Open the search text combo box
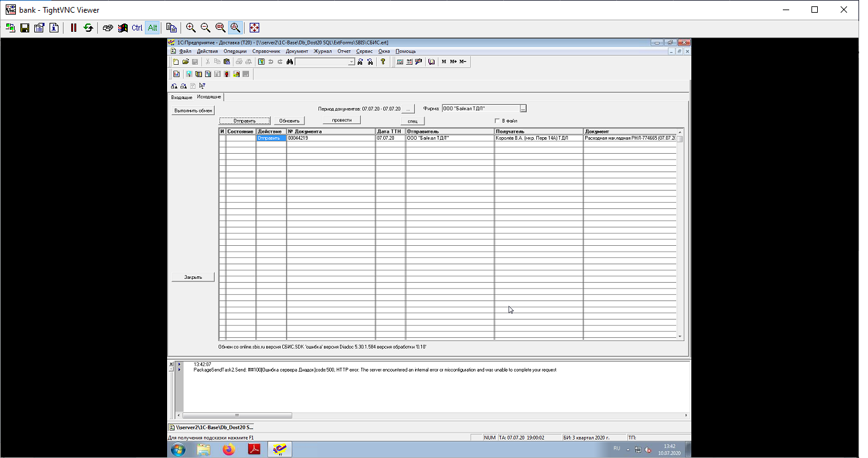The image size is (868, 458). 325,62
